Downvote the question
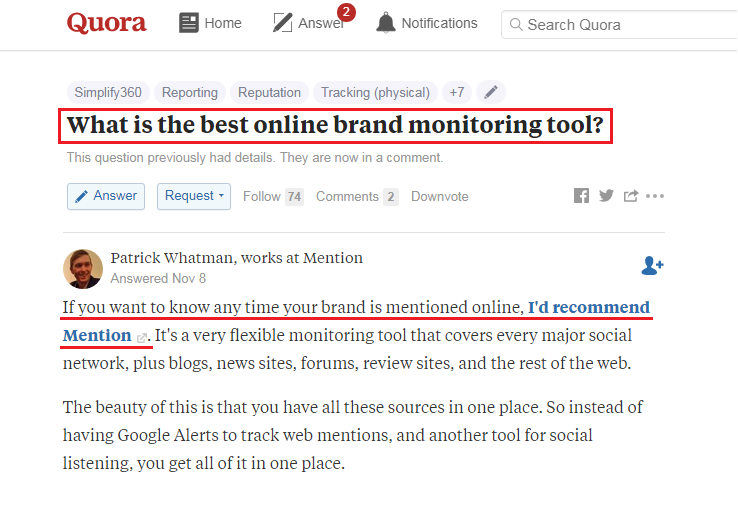This screenshot has height=507, width=738. 440,196
